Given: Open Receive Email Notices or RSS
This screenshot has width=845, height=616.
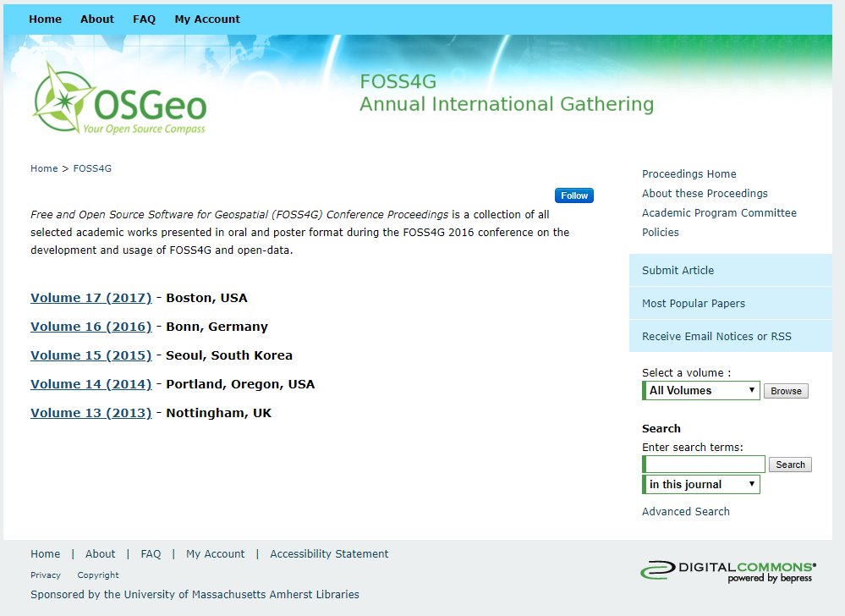Looking at the screenshot, I should [x=730, y=336].
